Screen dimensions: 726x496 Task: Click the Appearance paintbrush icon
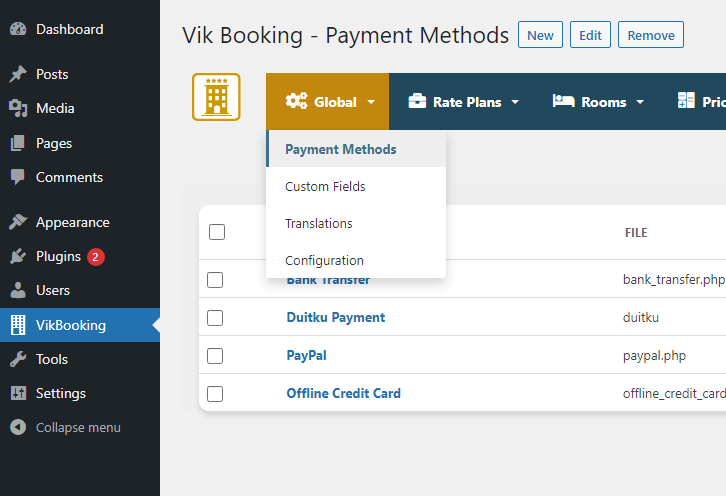click(x=18, y=222)
